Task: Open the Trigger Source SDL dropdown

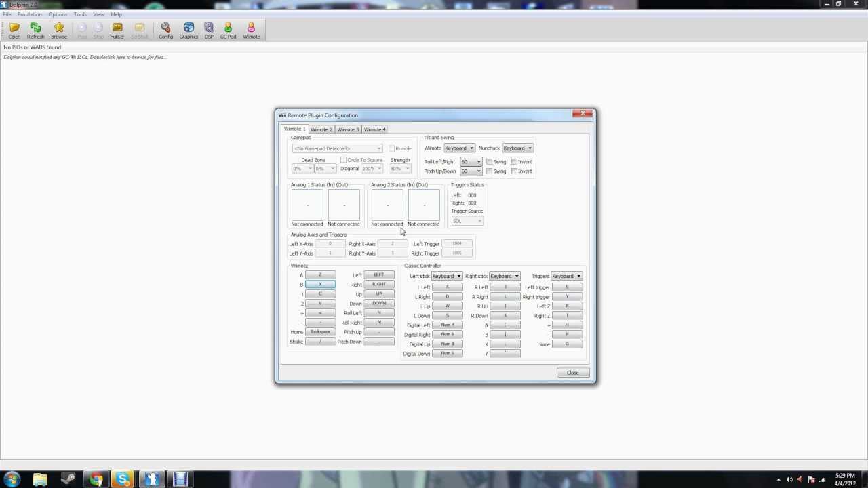Action: click(467, 221)
